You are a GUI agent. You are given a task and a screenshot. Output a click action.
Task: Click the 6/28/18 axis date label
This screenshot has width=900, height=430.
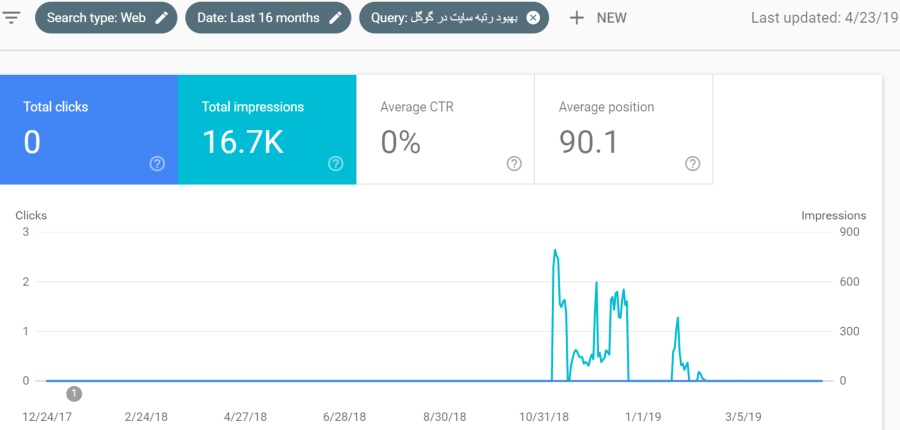click(x=344, y=417)
